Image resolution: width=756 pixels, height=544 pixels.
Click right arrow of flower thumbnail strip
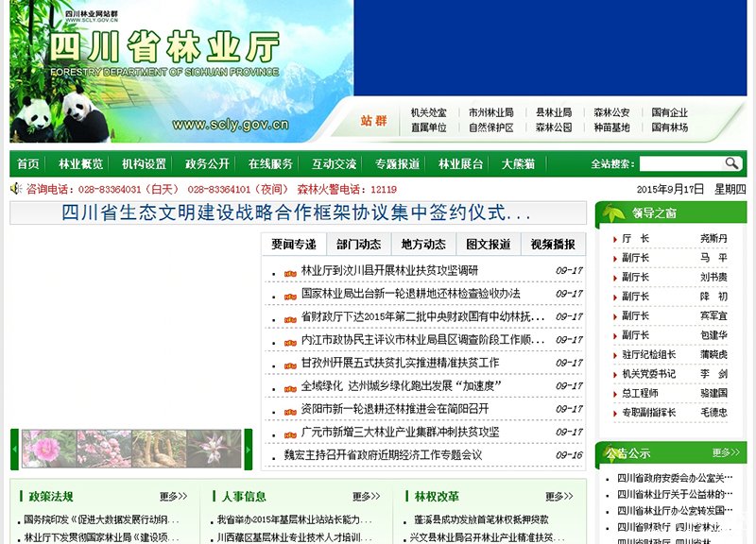coord(249,449)
